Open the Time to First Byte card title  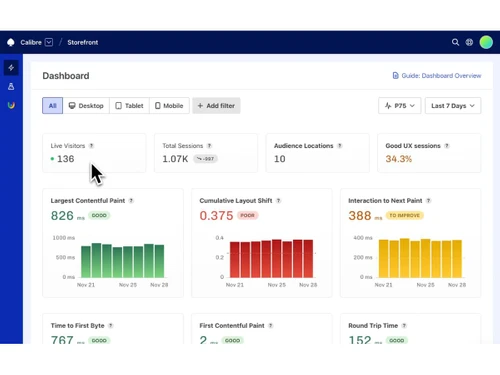pos(77,326)
